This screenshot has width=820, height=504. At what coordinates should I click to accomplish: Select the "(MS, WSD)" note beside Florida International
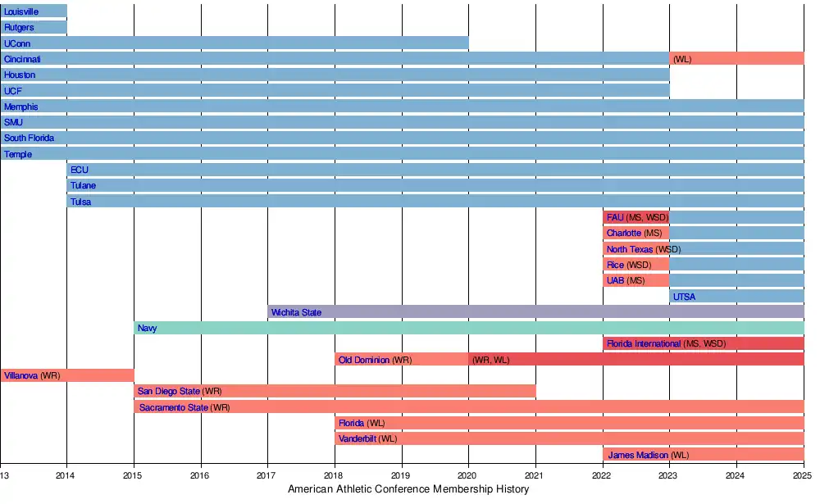[704, 344]
